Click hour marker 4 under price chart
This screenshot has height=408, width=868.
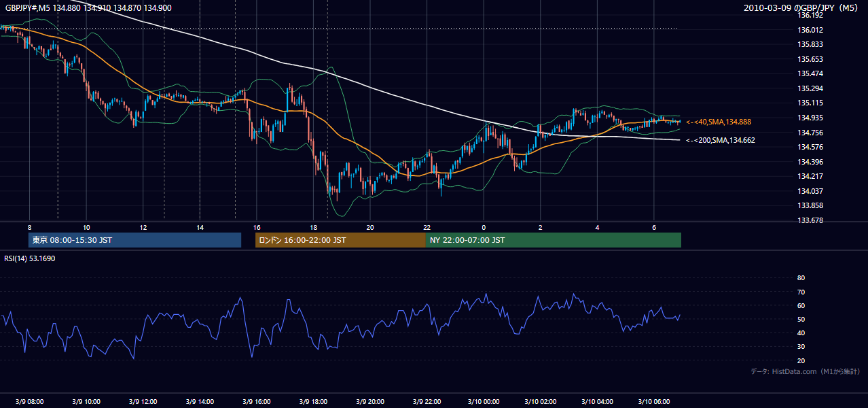click(x=597, y=227)
